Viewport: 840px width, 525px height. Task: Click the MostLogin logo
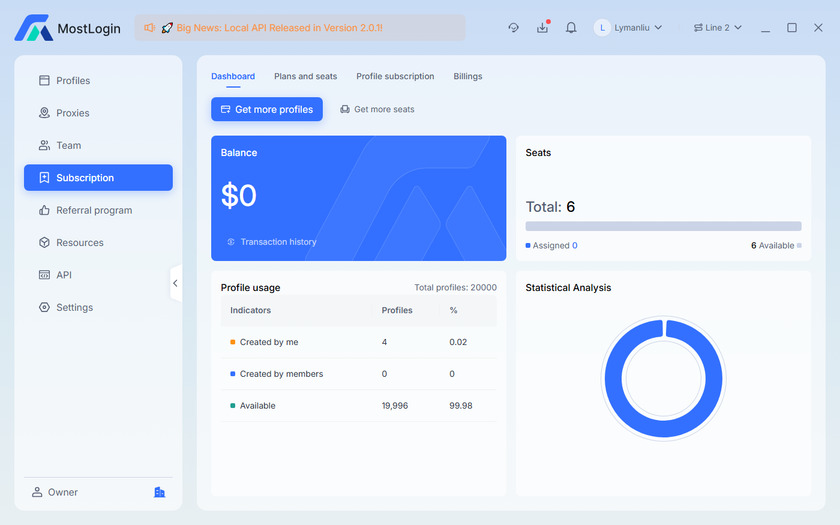tap(34, 28)
